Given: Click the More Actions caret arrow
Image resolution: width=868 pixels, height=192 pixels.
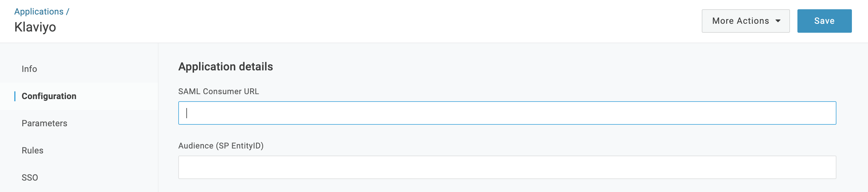Looking at the screenshot, I should pos(778,21).
